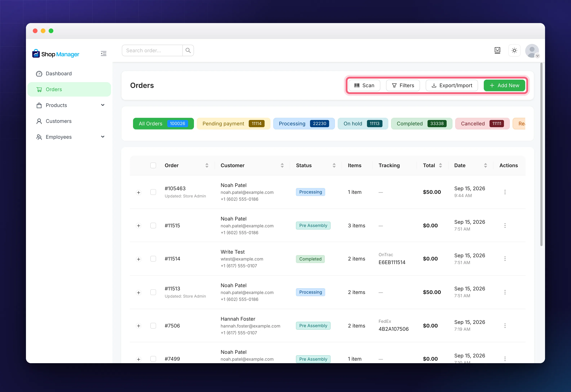Expand row details for order #11514
The height and width of the screenshot is (392, 571).
(x=139, y=259)
